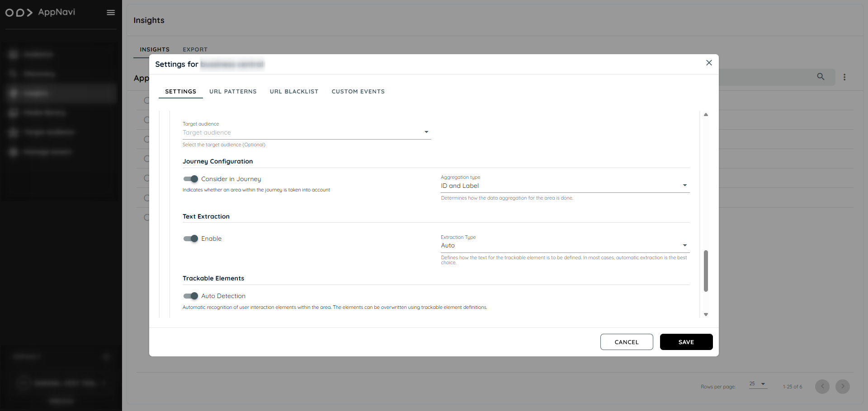Close the Settings dialog with the X icon
Screen dimensions: 868x411
(x=709, y=63)
